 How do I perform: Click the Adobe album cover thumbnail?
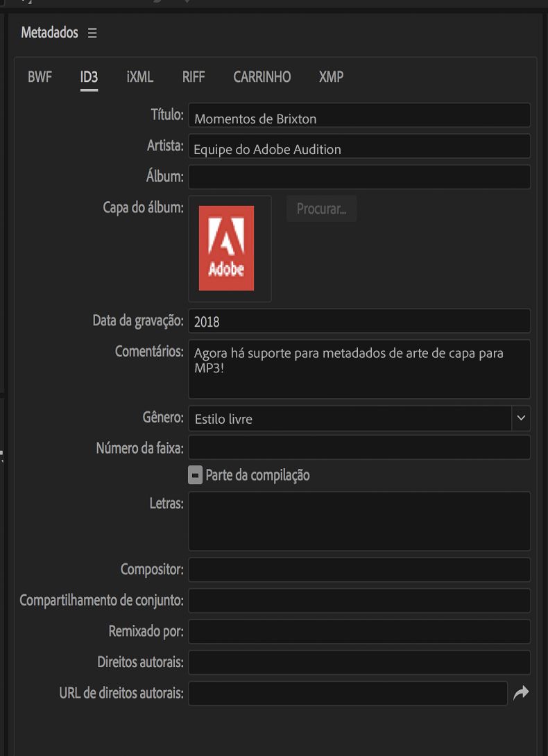[x=226, y=248]
